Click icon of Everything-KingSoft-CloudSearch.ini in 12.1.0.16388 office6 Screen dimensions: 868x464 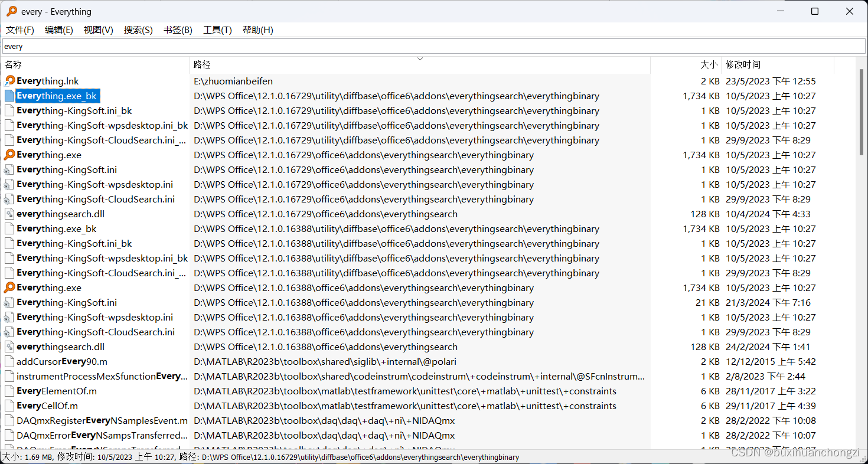[x=9, y=332]
